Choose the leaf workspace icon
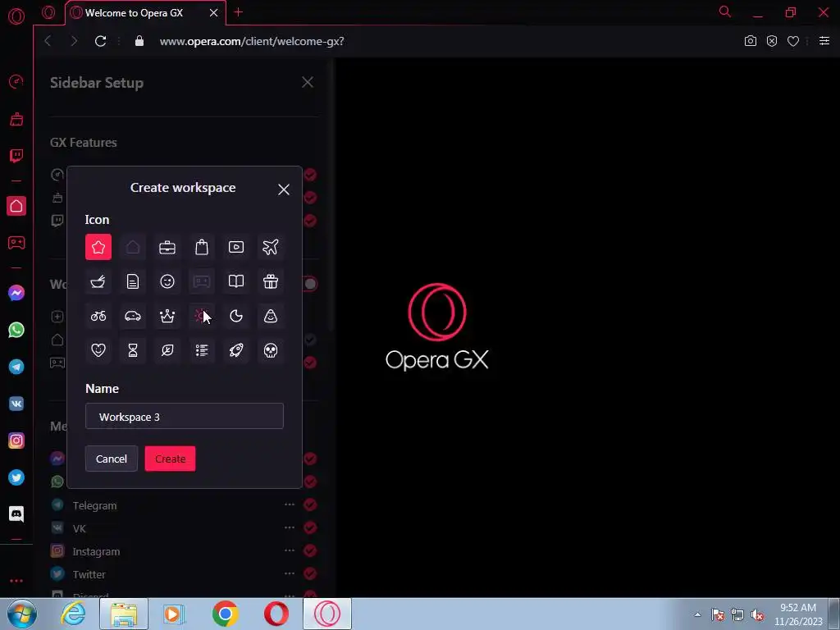Image resolution: width=840 pixels, height=630 pixels. click(167, 350)
